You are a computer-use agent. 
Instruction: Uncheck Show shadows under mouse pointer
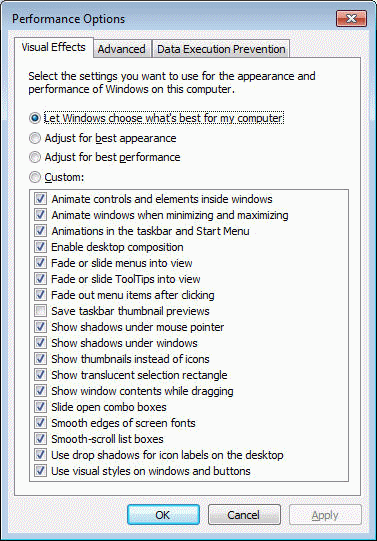pos(40,327)
